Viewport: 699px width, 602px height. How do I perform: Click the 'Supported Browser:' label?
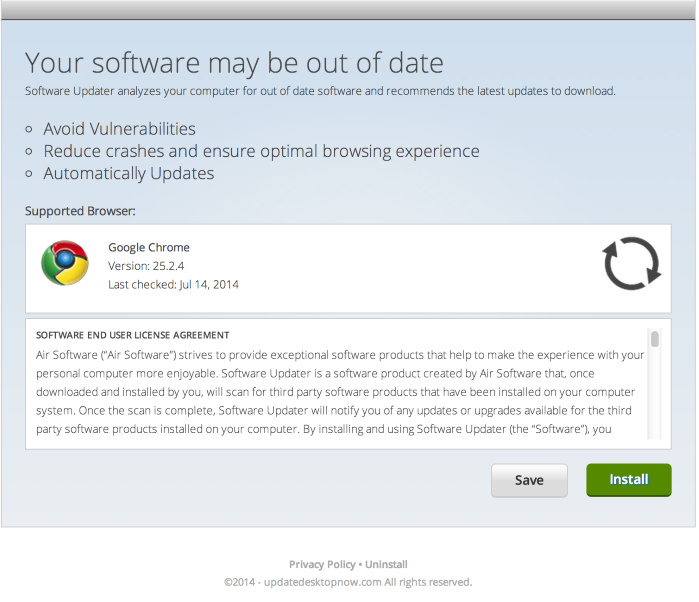(x=80, y=211)
